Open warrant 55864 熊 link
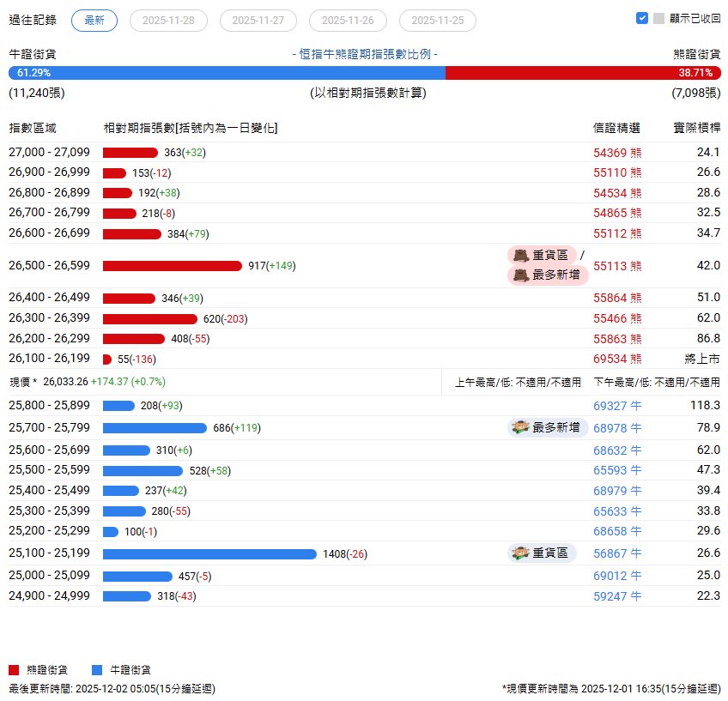Image resolution: width=728 pixels, height=701 pixels. [x=617, y=298]
